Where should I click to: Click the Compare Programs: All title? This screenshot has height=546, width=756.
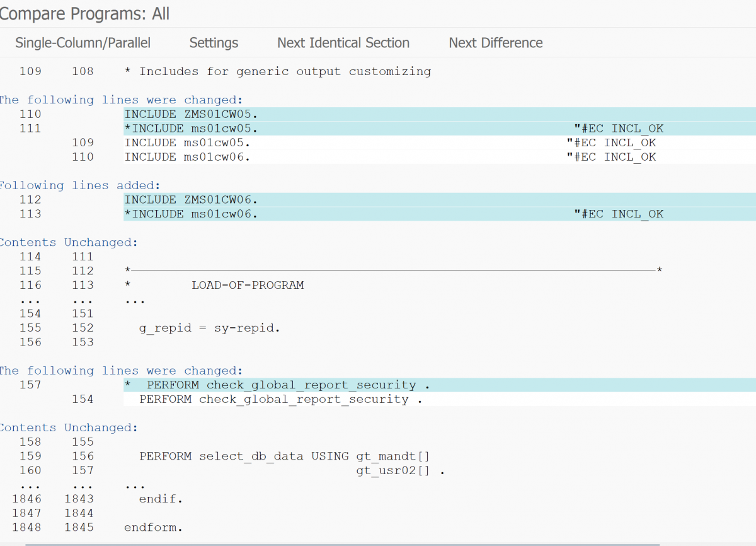84,13
